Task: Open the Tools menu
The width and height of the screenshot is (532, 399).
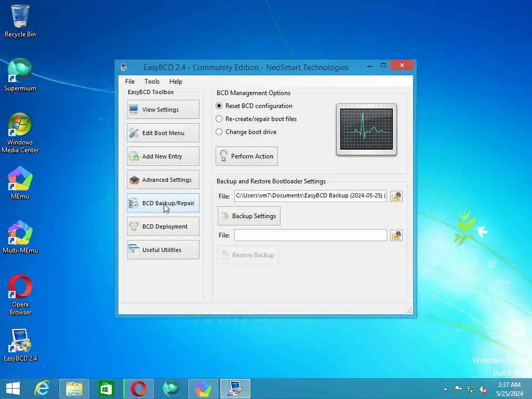Action: pyautogui.click(x=152, y=82)
